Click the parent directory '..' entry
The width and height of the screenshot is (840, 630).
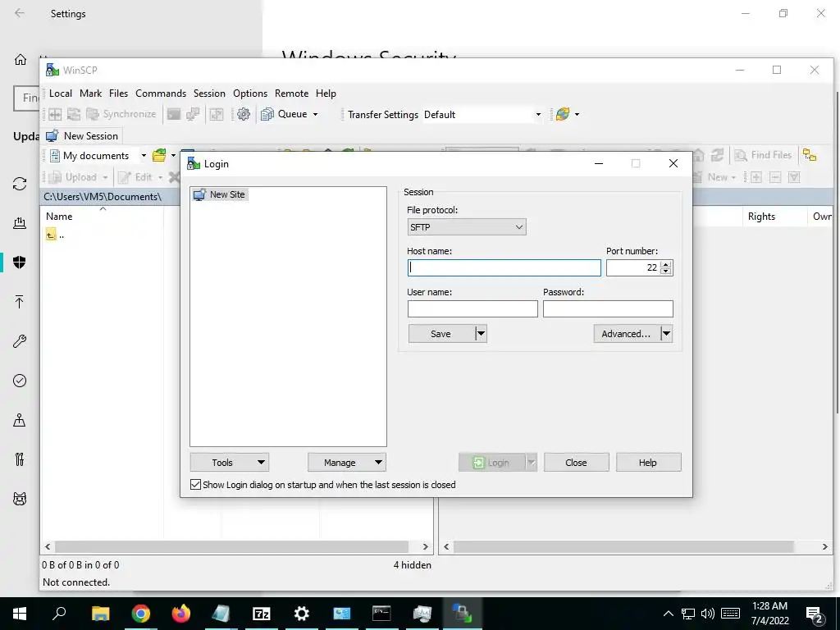click(x=55, y=235)
